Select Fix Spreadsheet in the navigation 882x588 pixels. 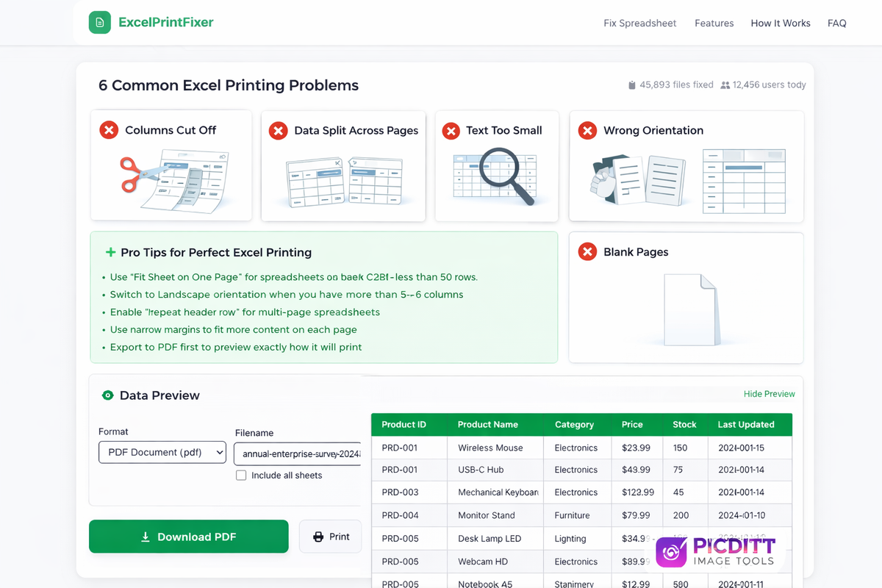pyautogui.click(x=639, y=23)
